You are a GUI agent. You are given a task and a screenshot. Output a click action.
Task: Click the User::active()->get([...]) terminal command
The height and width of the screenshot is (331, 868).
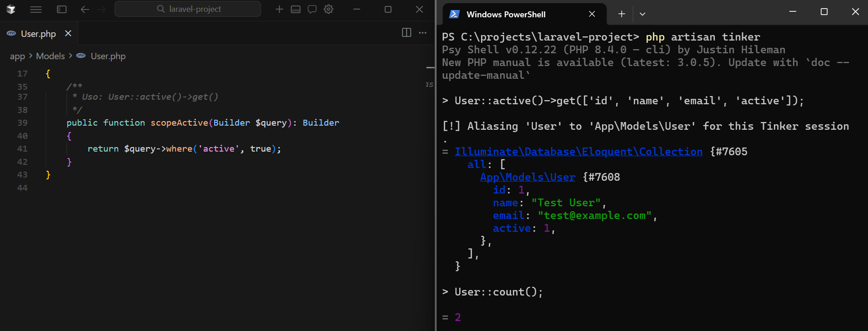pyautogui.click(x=629, y=101)
